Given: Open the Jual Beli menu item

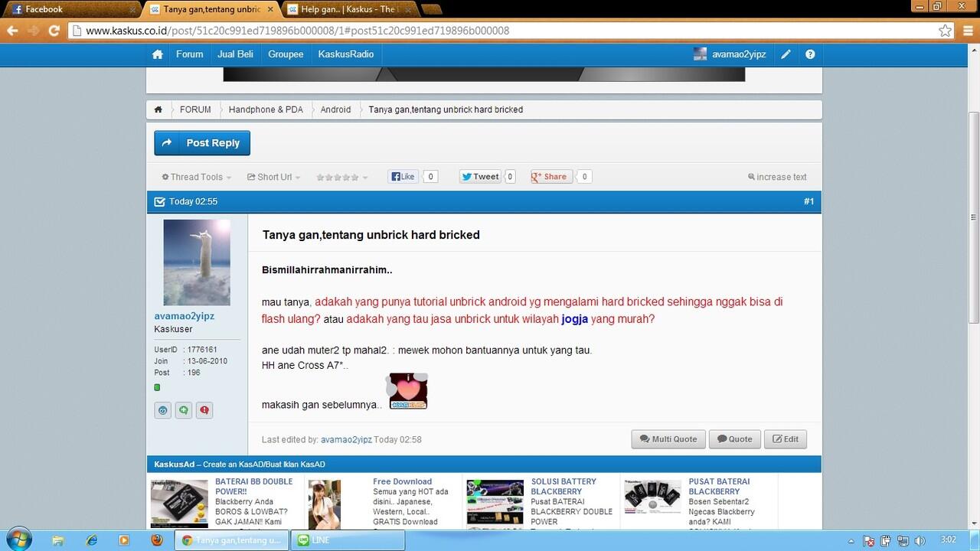Looking at the screenshot, I should (x=235, y=54).
